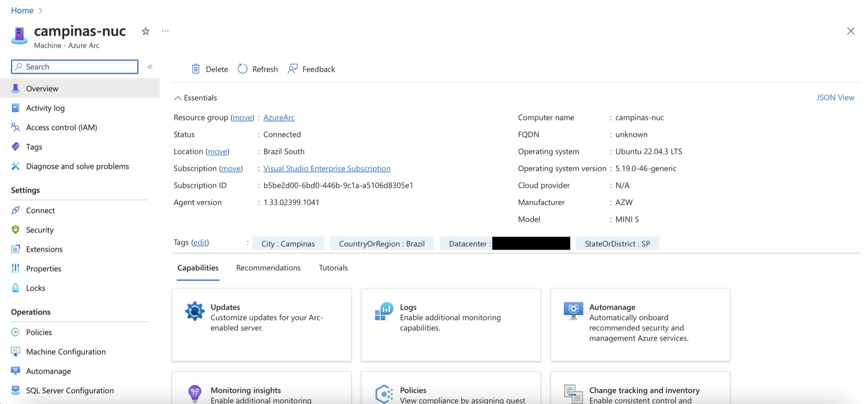The image size is (868, 404).
Task: Select the Capabilities tab
Action: coord(198,268)
